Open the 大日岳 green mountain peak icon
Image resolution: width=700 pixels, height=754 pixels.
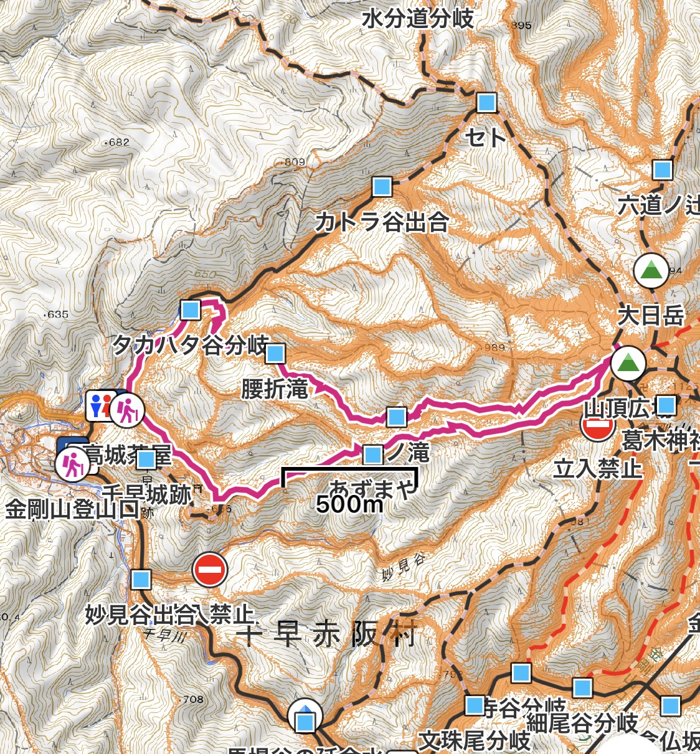pyautogui.click(x=651, y=270)
